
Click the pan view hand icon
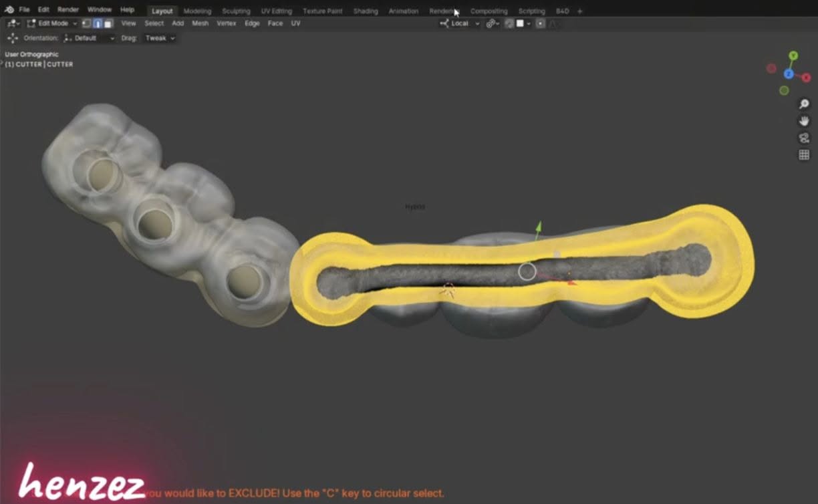(x=804, y=121)
